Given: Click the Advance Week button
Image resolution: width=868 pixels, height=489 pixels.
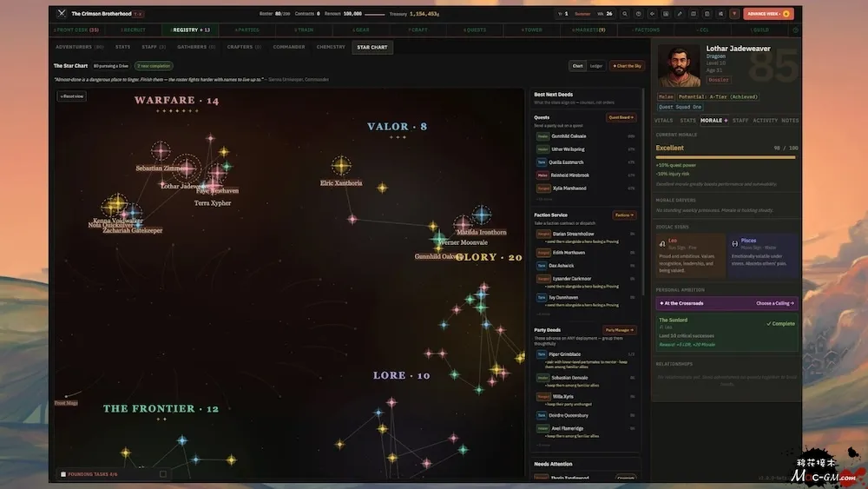Looking at the screenshot, I should pyautogui.click(x=768, y=14).
